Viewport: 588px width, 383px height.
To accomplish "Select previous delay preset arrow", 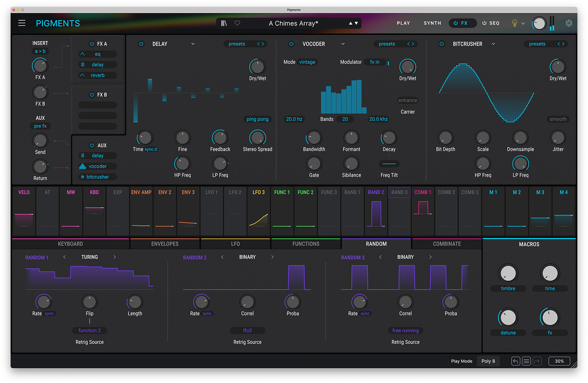I will tap(258, 44).
